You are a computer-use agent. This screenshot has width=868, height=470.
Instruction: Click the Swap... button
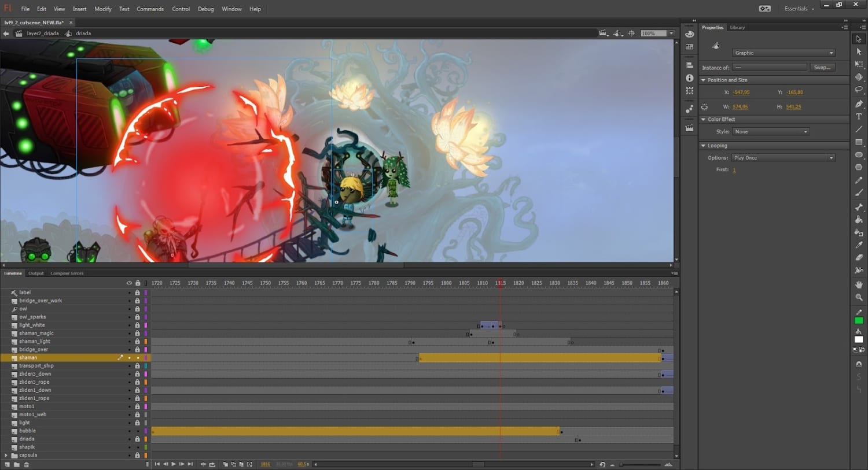[x=822, y=68]
